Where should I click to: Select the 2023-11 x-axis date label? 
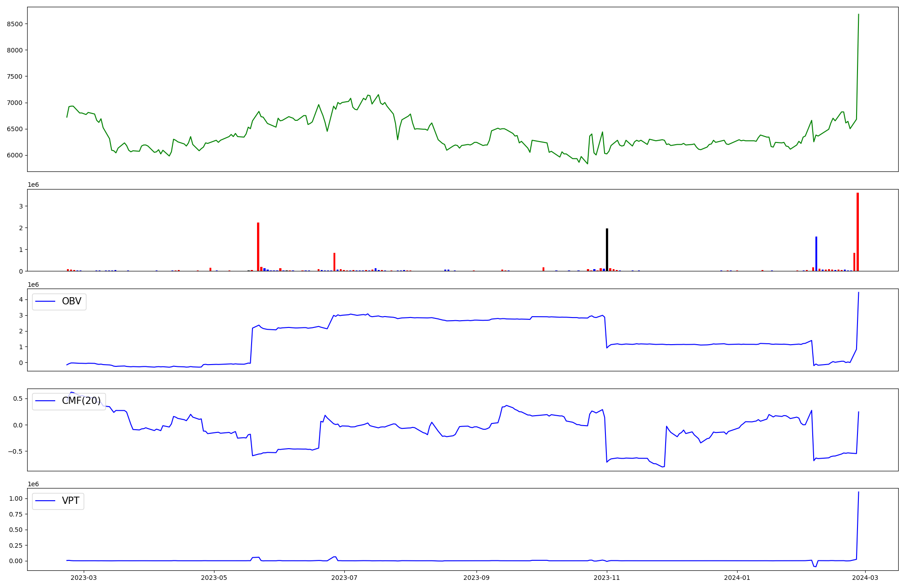(x=607, y=578)
